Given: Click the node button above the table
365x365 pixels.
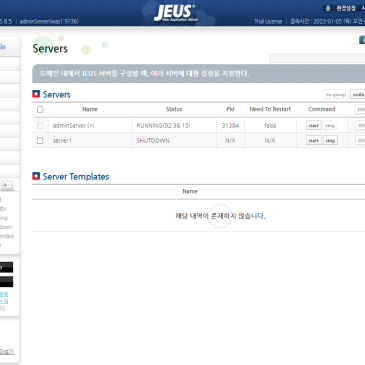Looking at the screenshot, I should coord(358,95).
